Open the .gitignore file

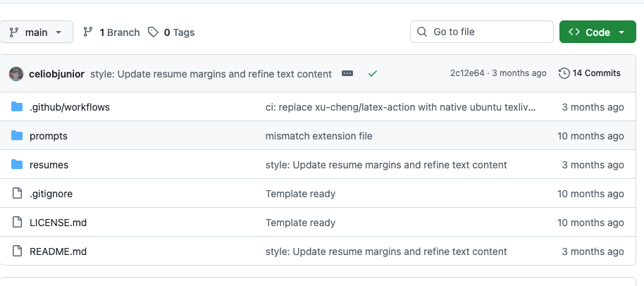pyautogui.click(x=51, y=194)
